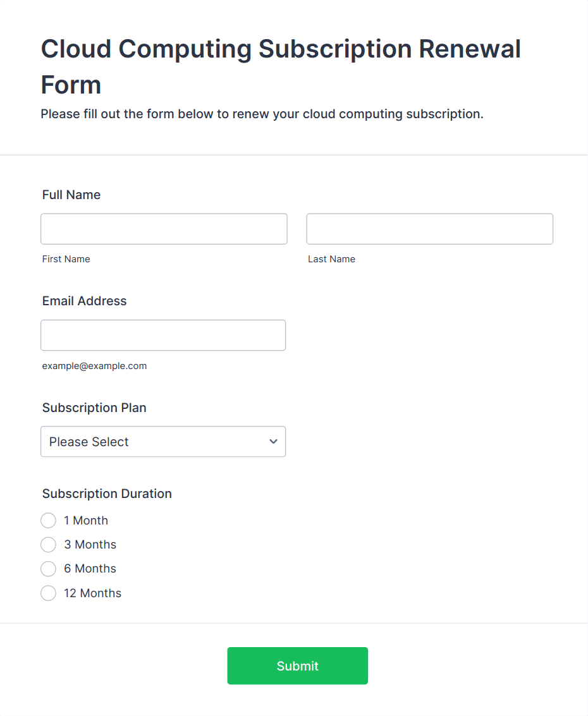
Task: Click the "Email Address" field label
Action: coord(85,301)
